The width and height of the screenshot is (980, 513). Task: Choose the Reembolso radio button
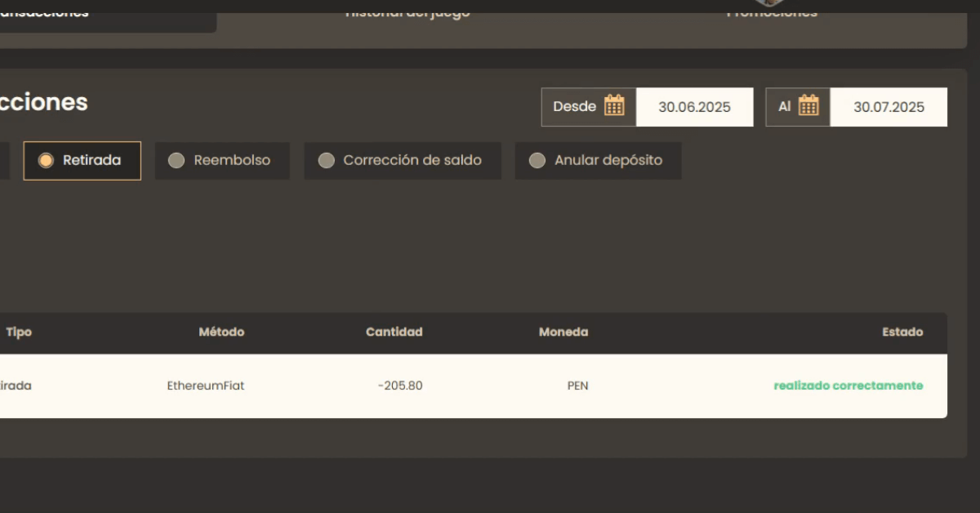coord(221,161)
